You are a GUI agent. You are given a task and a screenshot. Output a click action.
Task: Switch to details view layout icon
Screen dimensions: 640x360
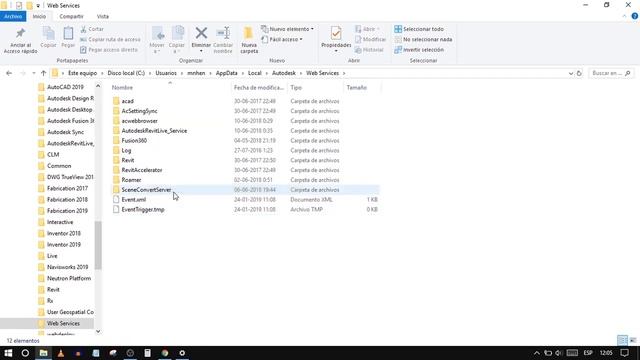(622, 340)
